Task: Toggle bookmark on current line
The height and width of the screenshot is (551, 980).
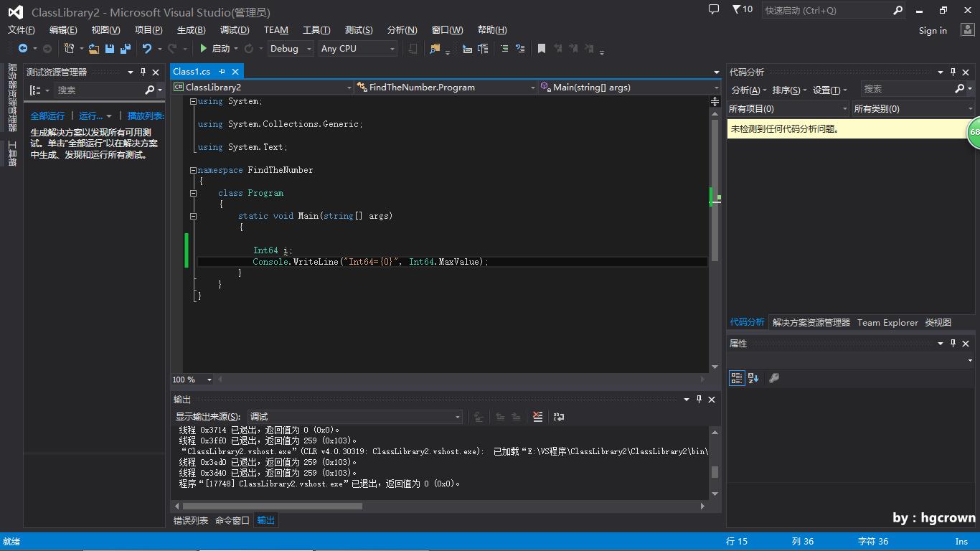Action: [542, 48]
